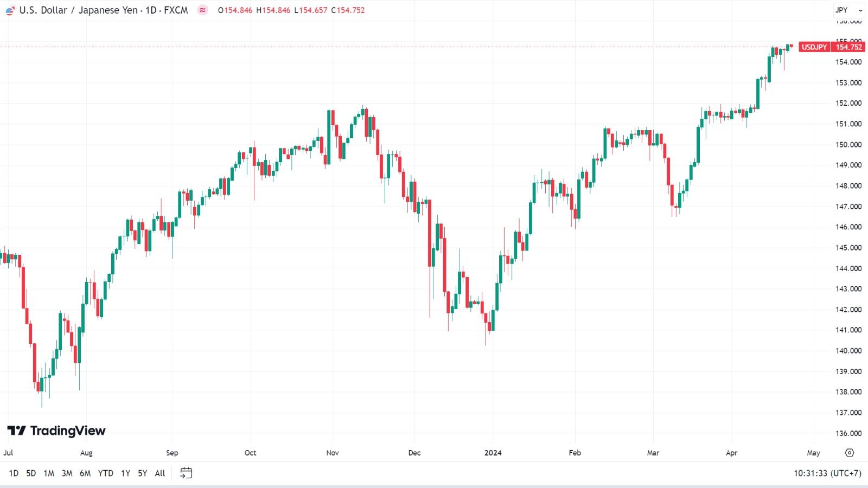Select the YTD time range

tap(106, 473)
